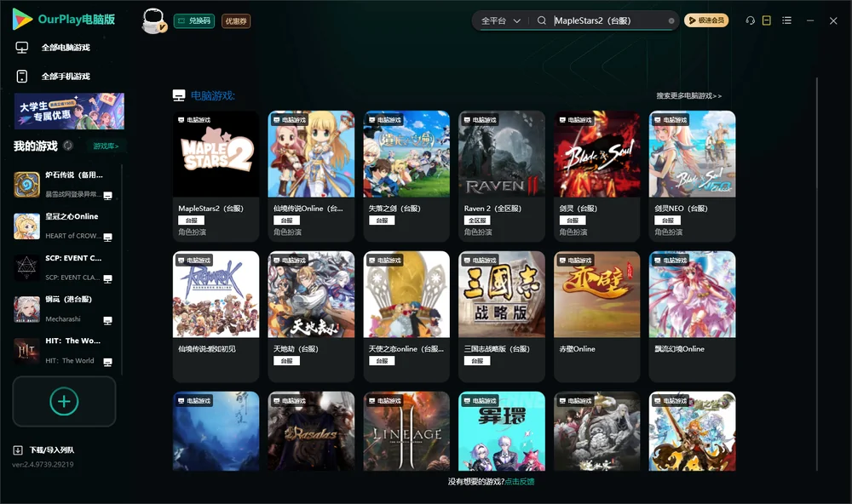
Task: Click PC icon on 炉石传说 row
Action: tap(107, 196)
